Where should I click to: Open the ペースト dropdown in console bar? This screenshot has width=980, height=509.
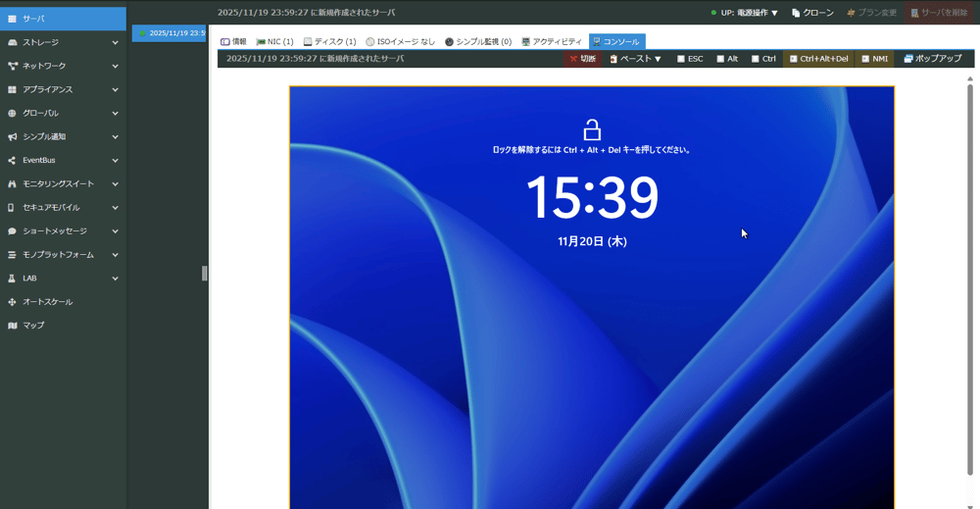[636, 59]
